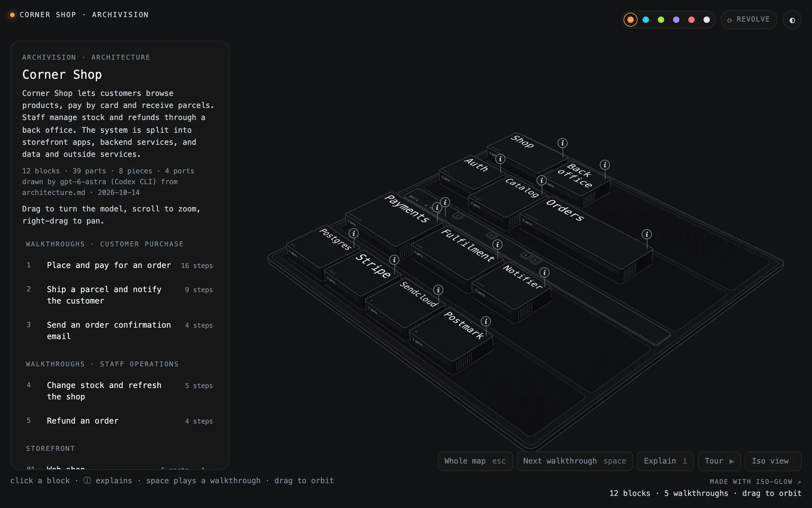
Task: Click the Stripe block label
Action: tap(373, 266)
